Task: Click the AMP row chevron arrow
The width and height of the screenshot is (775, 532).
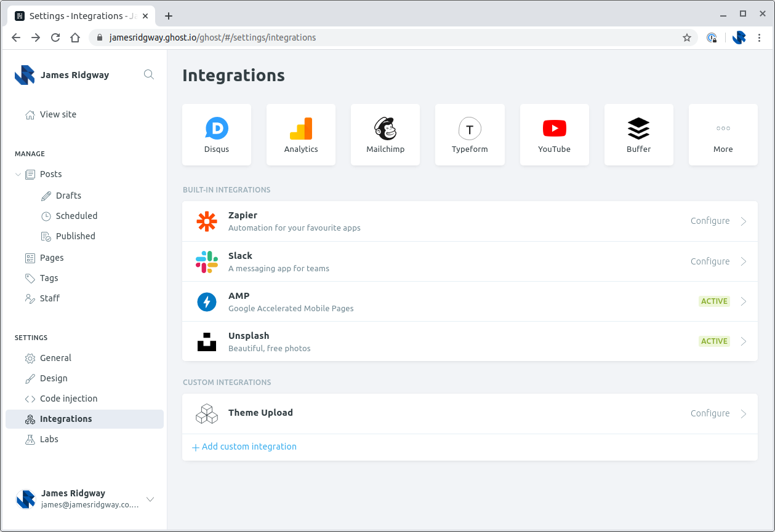Action: tap(744, 301)
